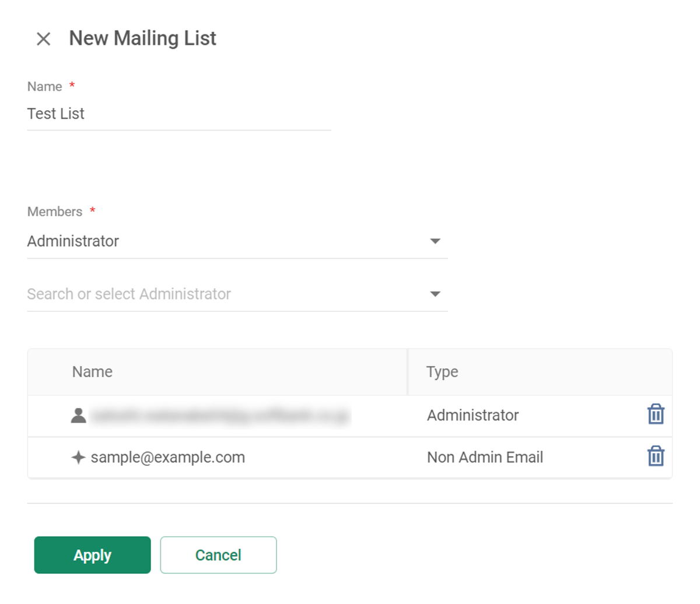Click the Apply button
700x604 pixels.
coord(92,555)
